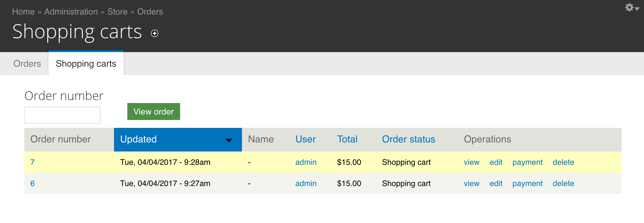Edit order 6 using its edit link

[x=496, y=183]
